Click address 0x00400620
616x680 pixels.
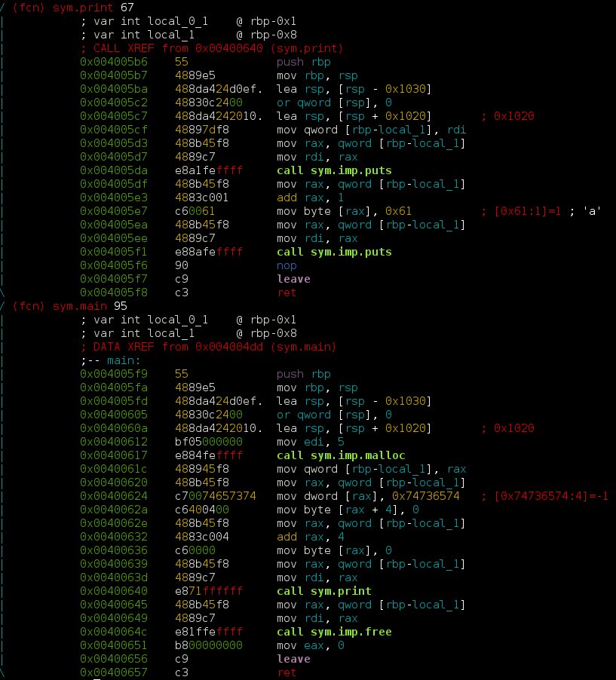(x=114, y=482)
